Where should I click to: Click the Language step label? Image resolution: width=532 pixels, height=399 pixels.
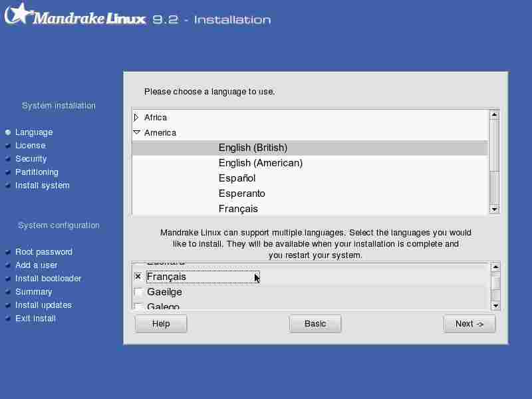coord(34,132)
